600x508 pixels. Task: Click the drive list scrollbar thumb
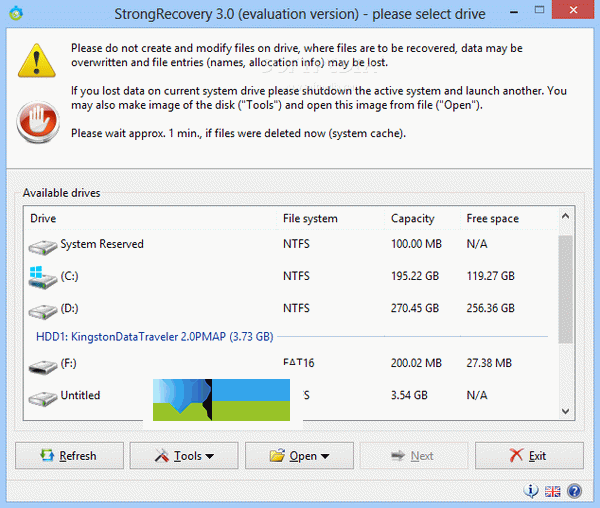click(x=566, y=289)
